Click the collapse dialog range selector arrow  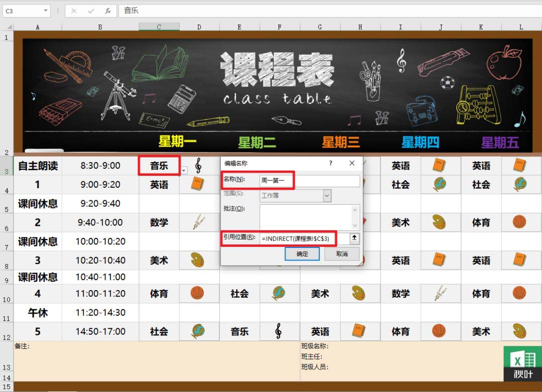[355, 238]
